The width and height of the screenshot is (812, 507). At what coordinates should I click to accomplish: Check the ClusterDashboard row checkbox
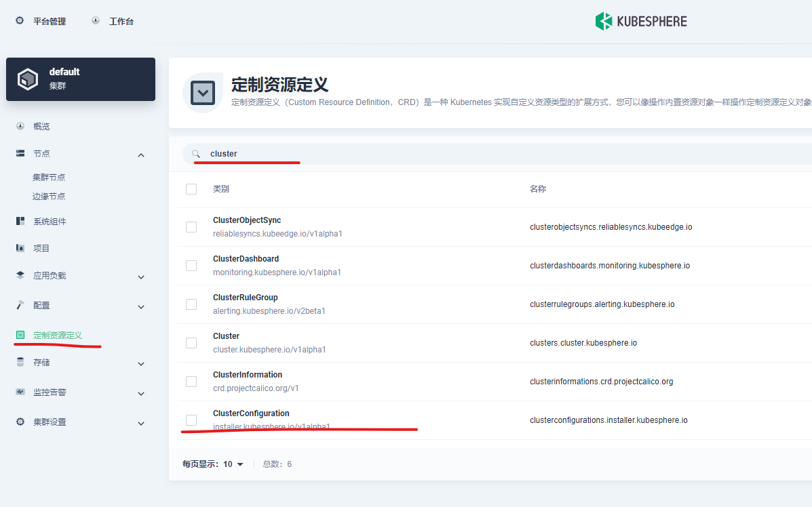pyautogui.click(x=191, y=266)
